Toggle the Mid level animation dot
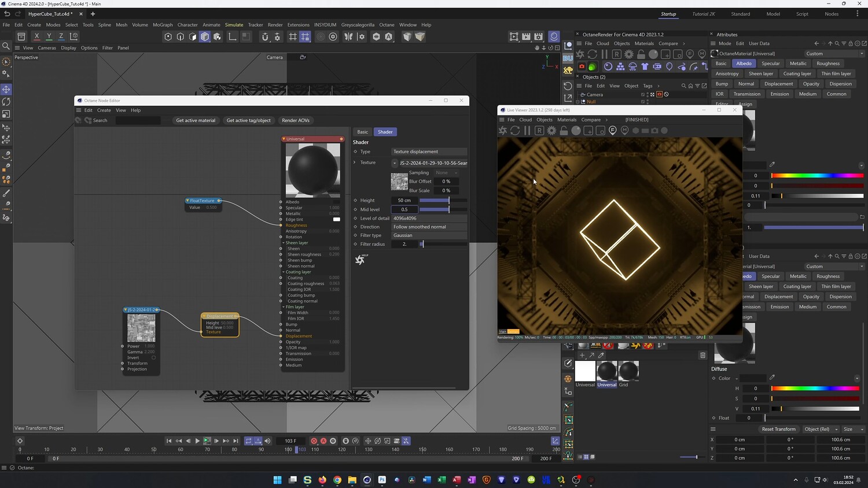868x488 pixels. 355,209
